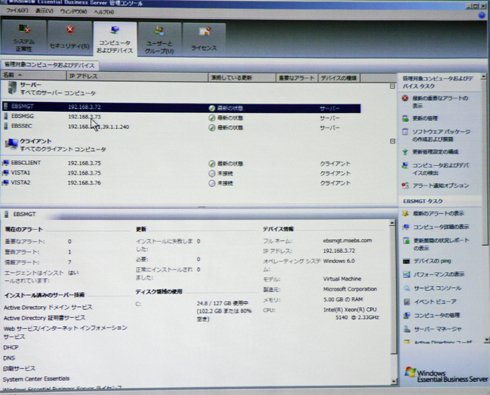Select the コンピュータおよびデバイス tab
The height and width of the screenshot is (395, 490).
click(x=115, y=39)
